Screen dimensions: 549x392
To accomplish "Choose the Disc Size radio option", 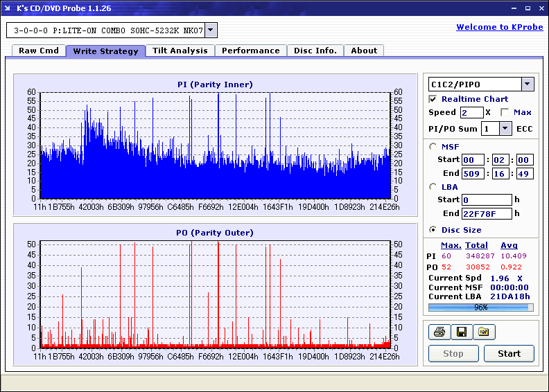I will tap(433, 230).
